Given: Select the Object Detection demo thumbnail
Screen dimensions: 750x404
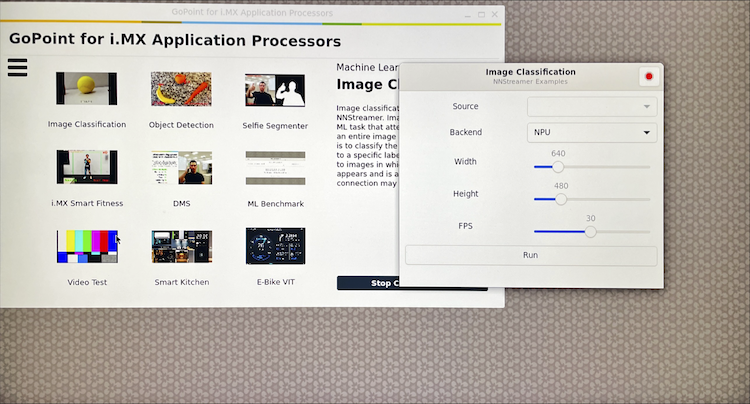Looking at the screenshot, I should pos(181,89).
